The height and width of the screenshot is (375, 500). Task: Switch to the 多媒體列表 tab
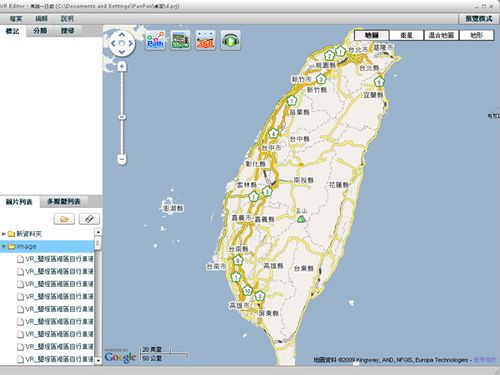coord(64,202)
